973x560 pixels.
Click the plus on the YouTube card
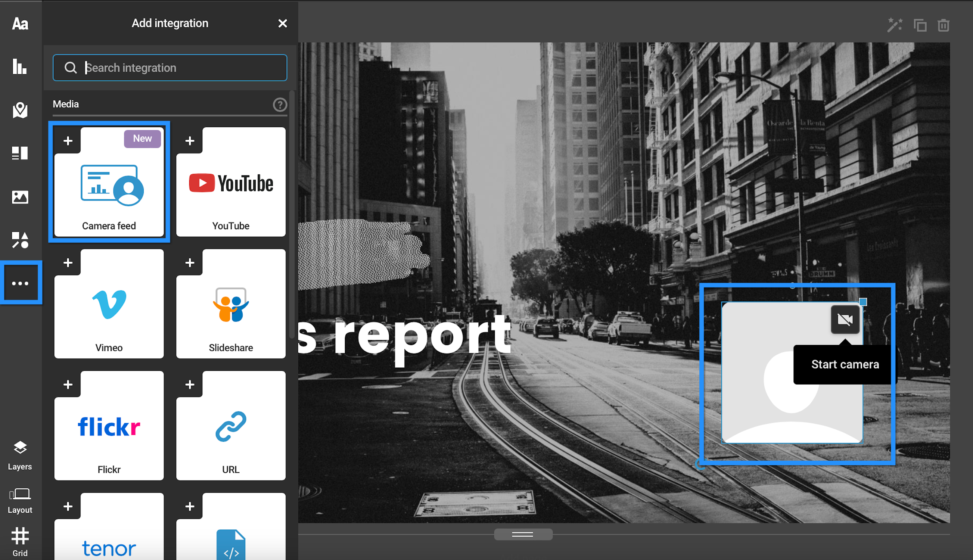click(x=190, y=141)
